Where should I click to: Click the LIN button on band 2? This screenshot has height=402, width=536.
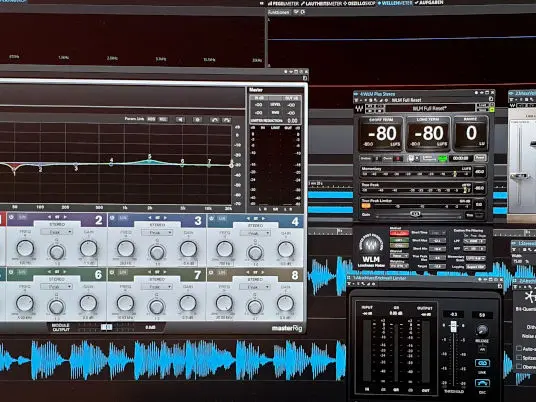[x=22, y=217]
